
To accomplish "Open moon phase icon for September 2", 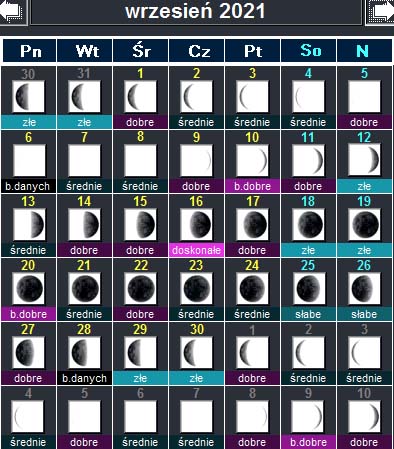I will [x=196, y=97].
